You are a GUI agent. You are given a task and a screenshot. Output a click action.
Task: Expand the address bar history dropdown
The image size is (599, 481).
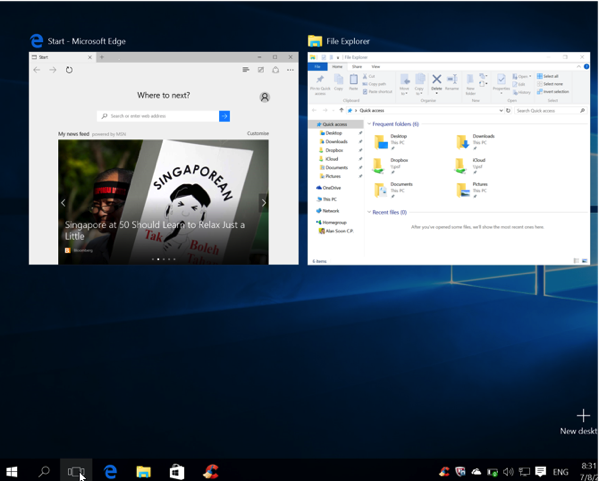(x=501, y=110)
